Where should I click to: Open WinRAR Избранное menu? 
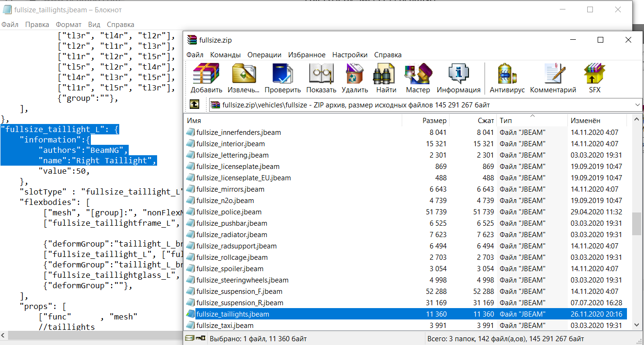(307, 55)
